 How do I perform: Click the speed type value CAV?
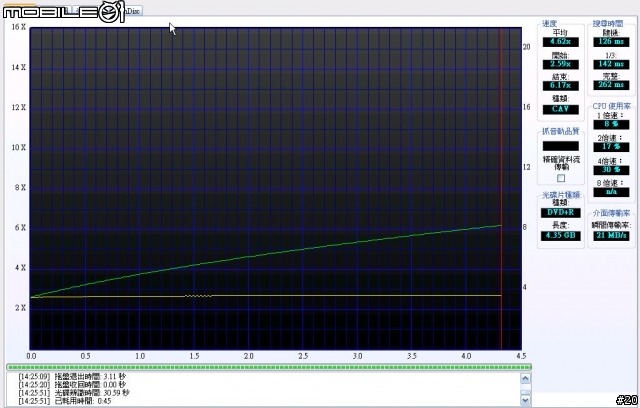(560, 109)
